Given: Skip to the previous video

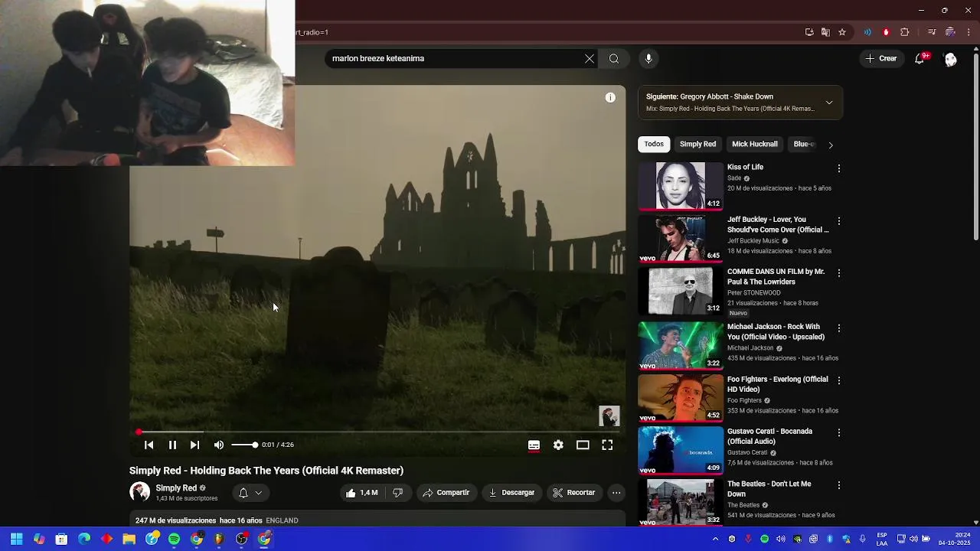Looking at the screenshot, I should pos(149,445).
